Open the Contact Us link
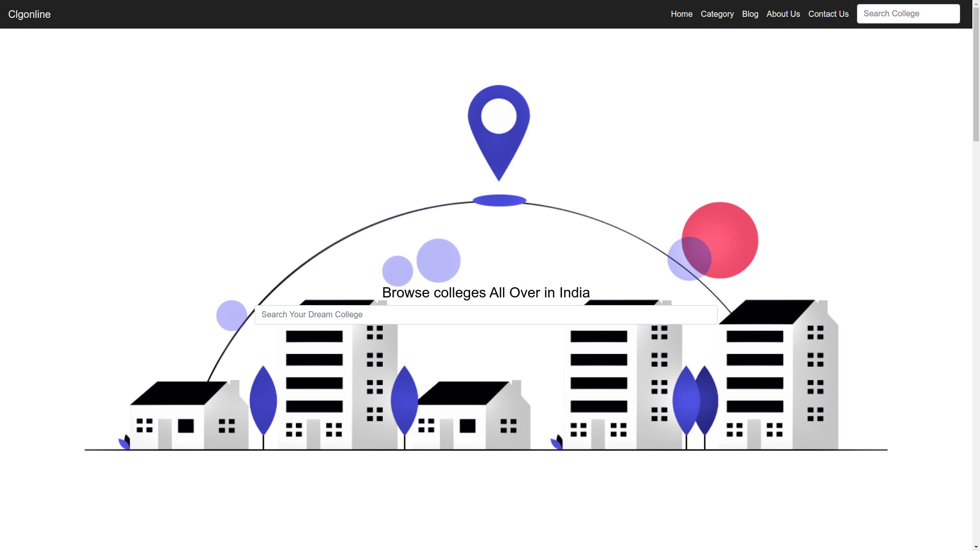This screenshot has width=980, height=551. (828, 14)
